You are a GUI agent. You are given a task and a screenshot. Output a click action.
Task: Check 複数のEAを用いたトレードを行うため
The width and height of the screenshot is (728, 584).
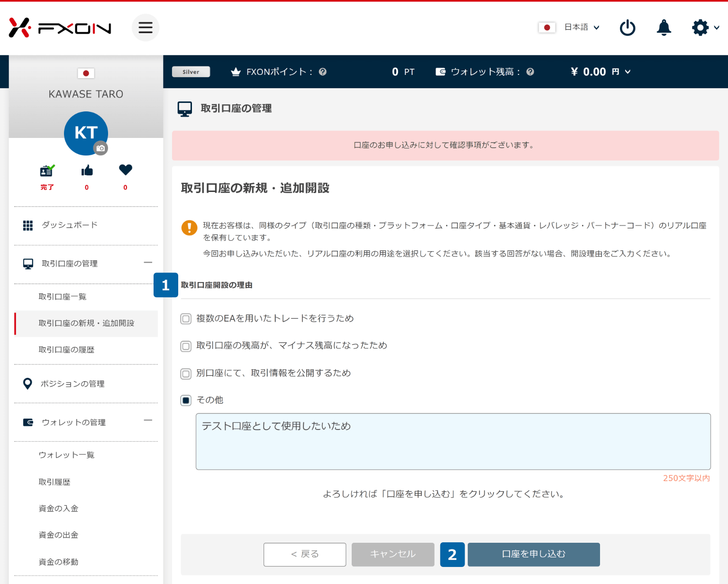186,319
